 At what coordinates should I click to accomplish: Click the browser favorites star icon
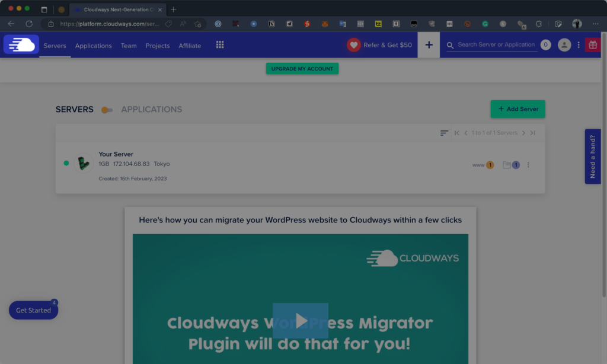coord(197,24)
